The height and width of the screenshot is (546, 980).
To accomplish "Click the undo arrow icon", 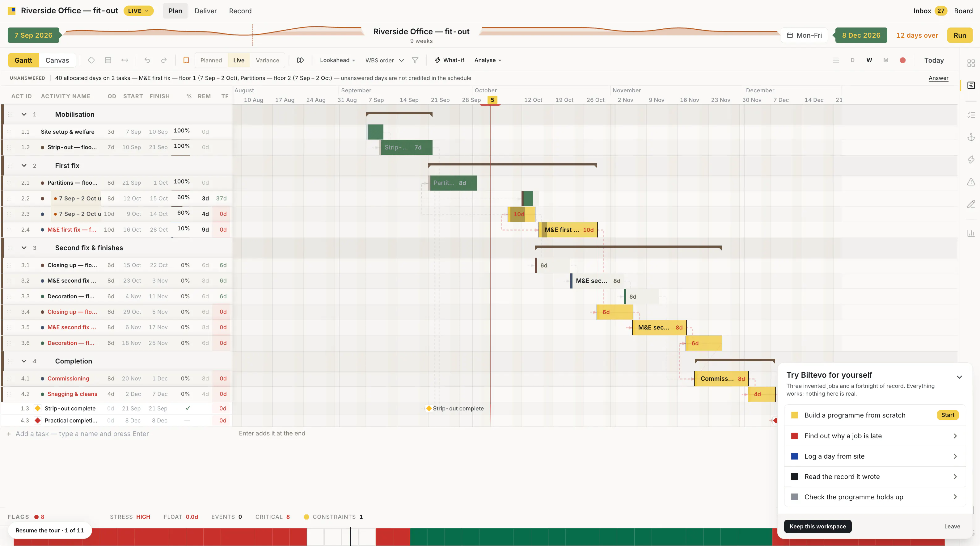I will [147, 60].
